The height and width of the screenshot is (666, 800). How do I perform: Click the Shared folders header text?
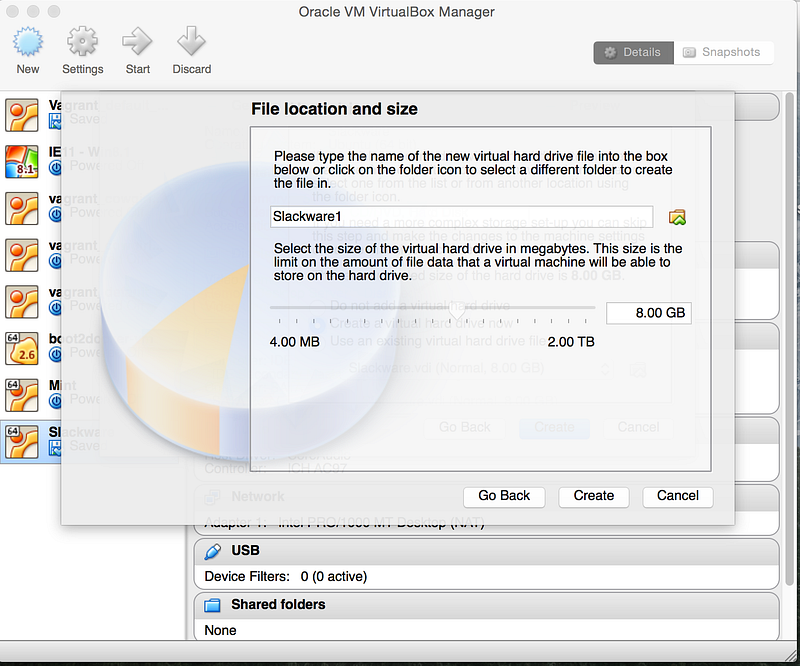278,604
